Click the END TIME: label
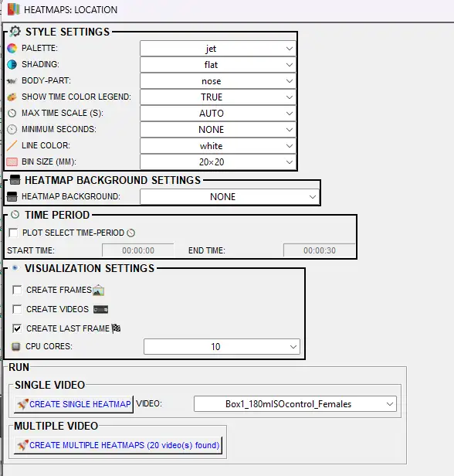Screen dimensions: 454x476 click(207, 250)
